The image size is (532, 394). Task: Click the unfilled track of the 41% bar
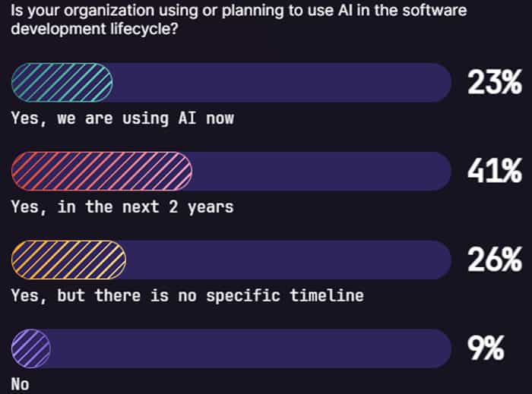tap(321, 171)
